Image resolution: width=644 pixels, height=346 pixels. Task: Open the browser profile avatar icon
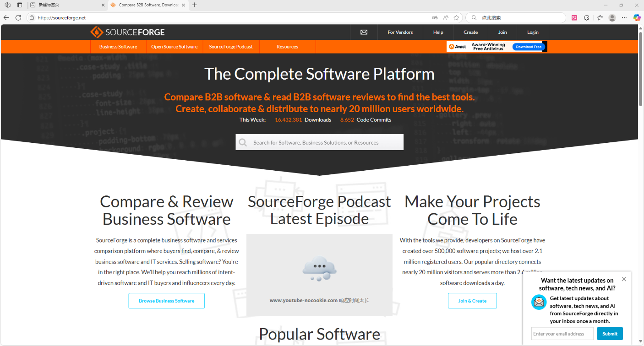coord(612,17)
